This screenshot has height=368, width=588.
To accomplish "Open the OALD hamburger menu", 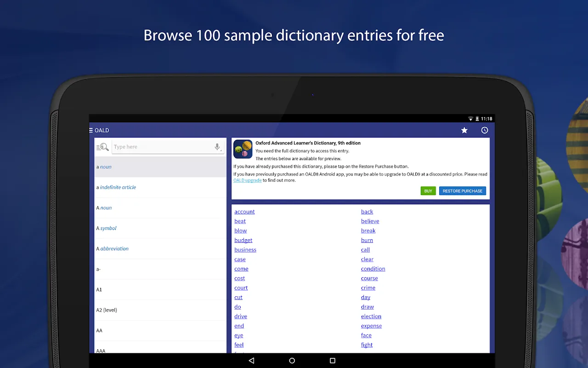I will (91, 131).
